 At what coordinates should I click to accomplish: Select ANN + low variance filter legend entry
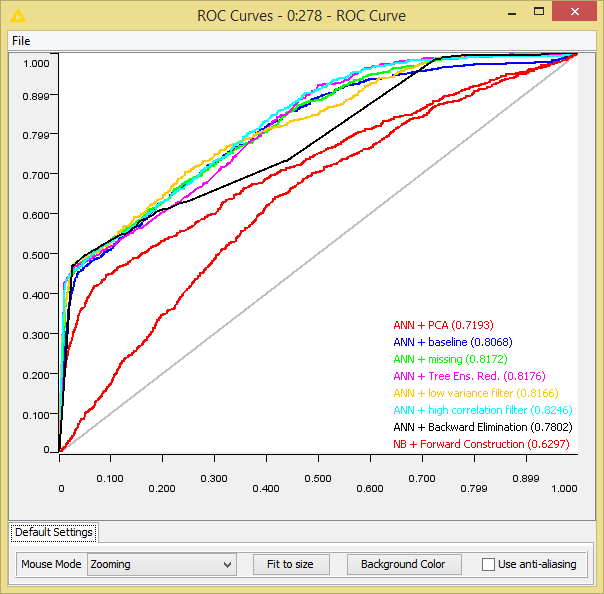coord(476,393)
